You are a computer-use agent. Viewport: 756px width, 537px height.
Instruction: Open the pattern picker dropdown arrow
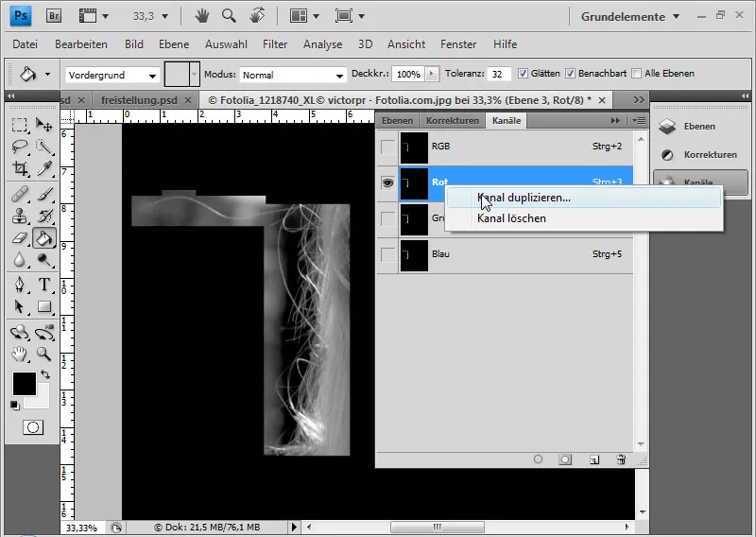[x=195, y=75]
